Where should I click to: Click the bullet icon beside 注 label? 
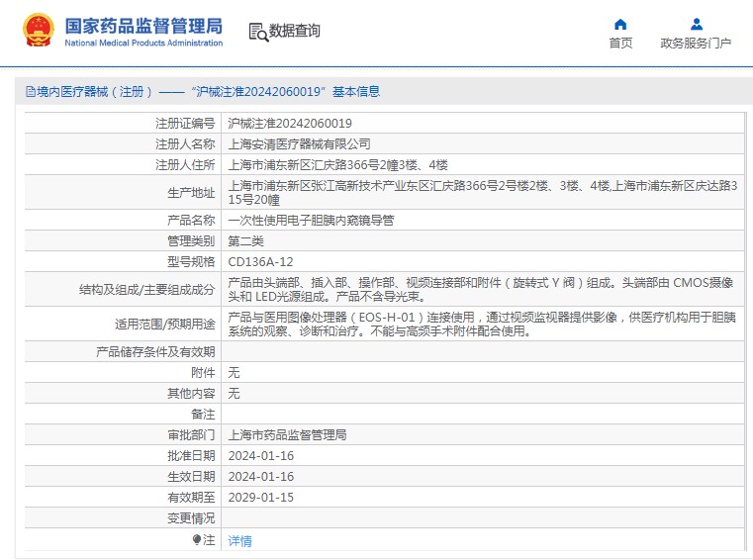[197, 539]
